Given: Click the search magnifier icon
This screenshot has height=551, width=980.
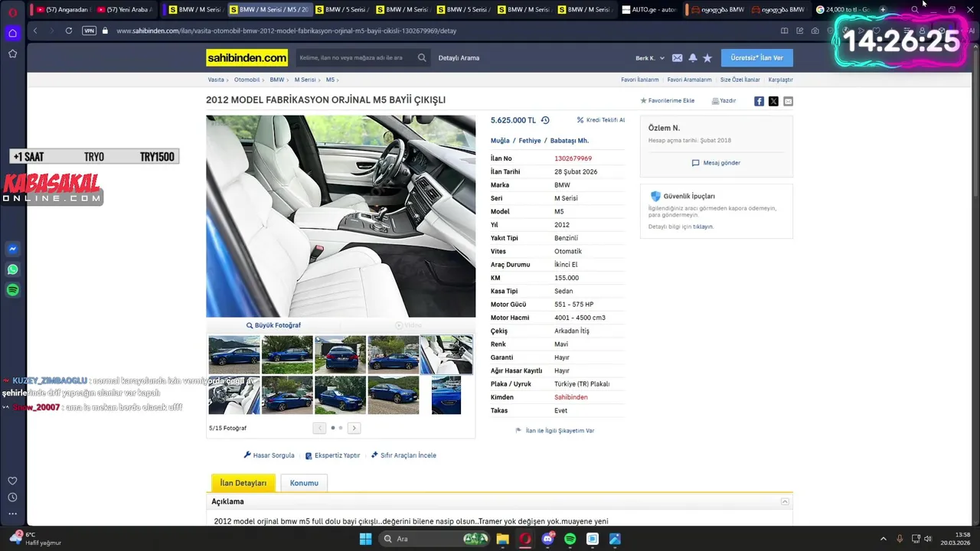Looking at the screenshot, I should tap(422, 57).
